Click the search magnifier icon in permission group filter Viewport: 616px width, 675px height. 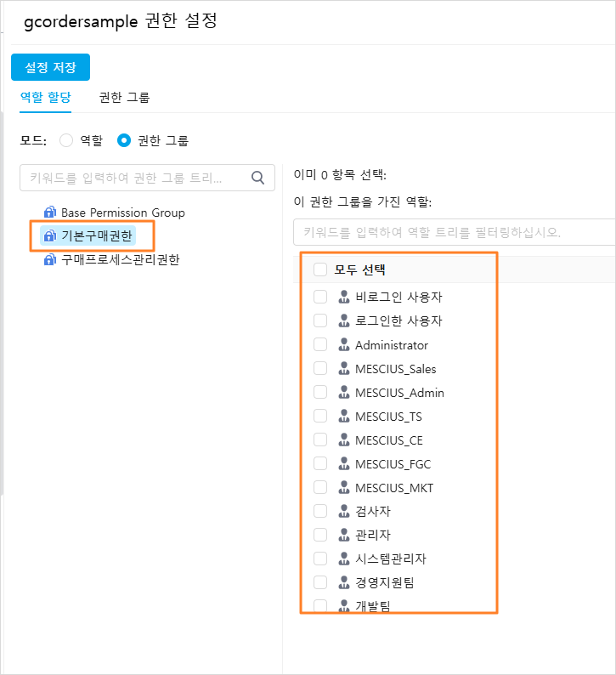tap(257, 178)
